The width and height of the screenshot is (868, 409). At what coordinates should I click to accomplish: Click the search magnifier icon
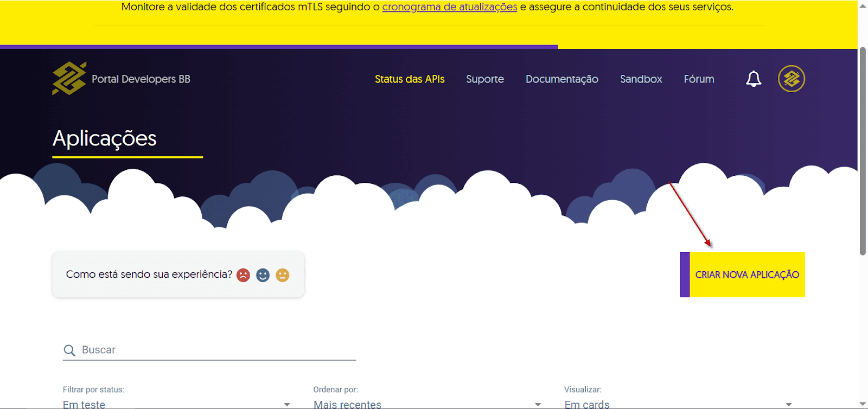(x=69, y=350)
